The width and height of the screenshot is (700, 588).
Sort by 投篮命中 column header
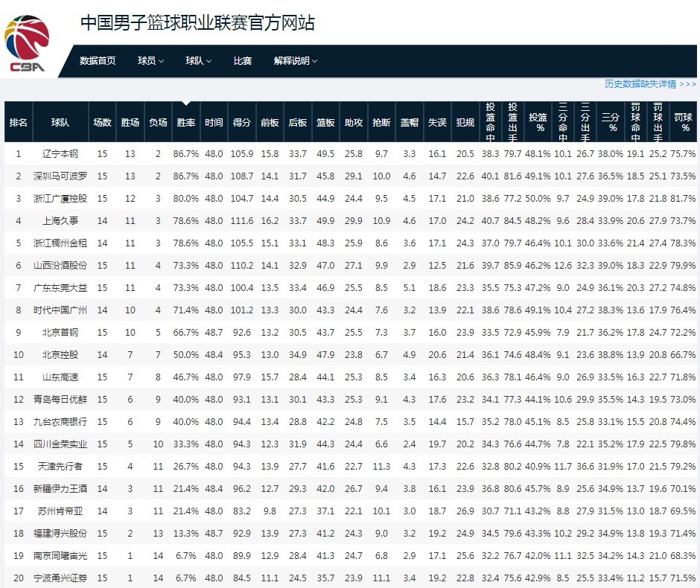click(x=490, y=122)
